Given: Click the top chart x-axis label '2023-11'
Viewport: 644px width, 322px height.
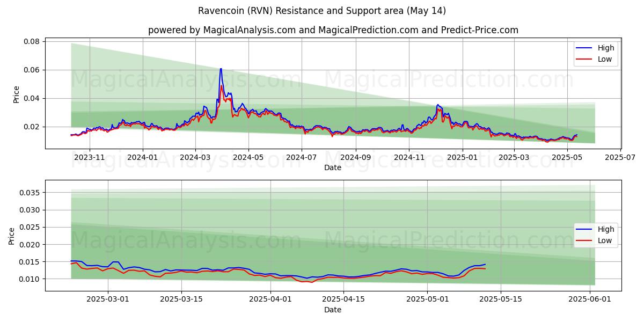Looking at the screenshot, I should click(x=89, y=157).
